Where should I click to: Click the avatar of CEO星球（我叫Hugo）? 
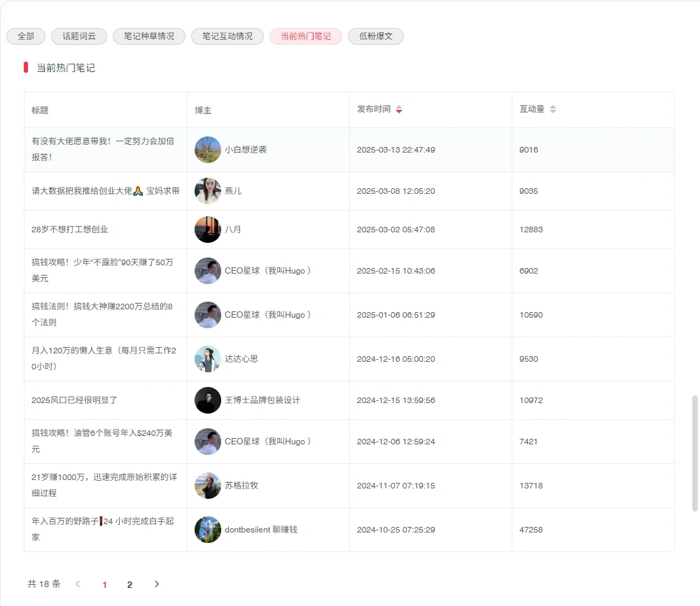tap(207, 270)
